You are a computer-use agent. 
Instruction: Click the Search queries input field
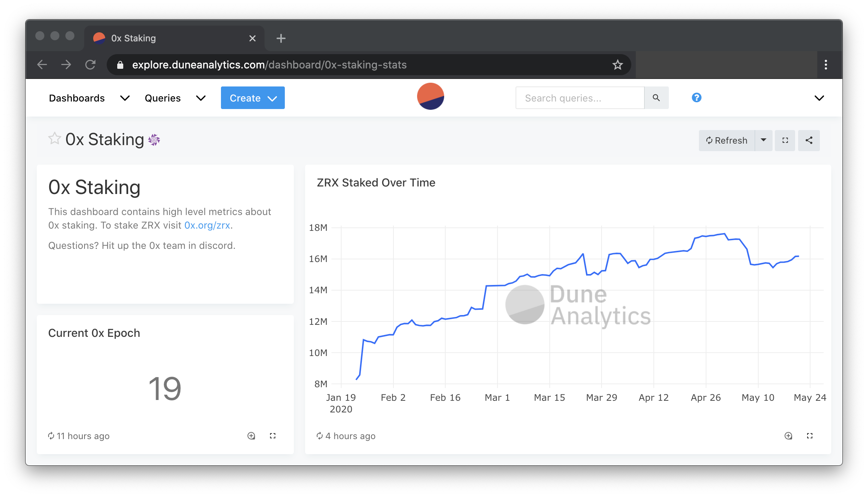(580, 98)
